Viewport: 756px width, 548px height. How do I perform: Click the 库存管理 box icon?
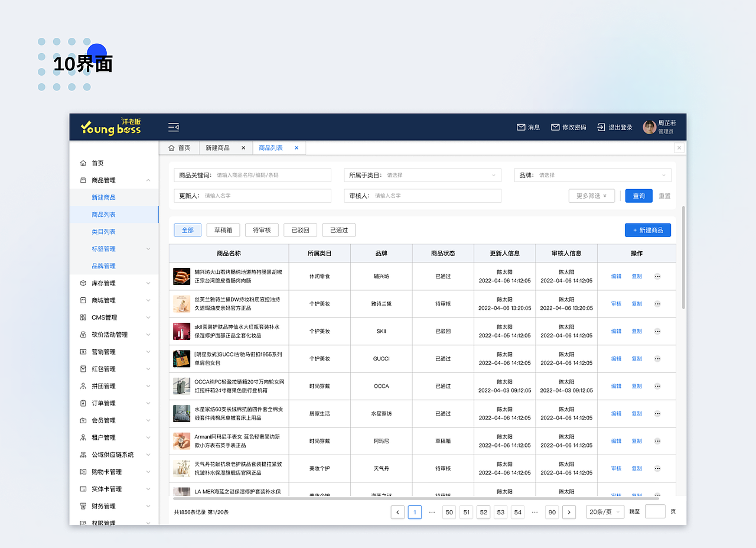83,283
